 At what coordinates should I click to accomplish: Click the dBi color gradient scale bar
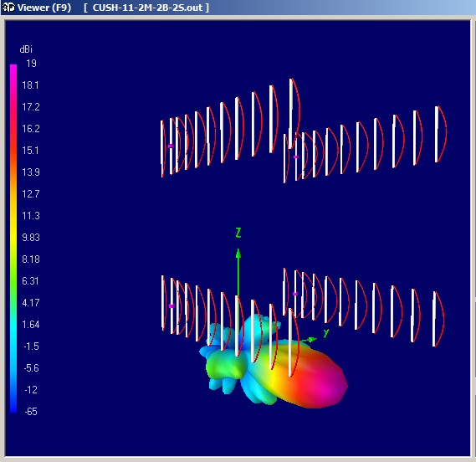[x=13, y=239]
